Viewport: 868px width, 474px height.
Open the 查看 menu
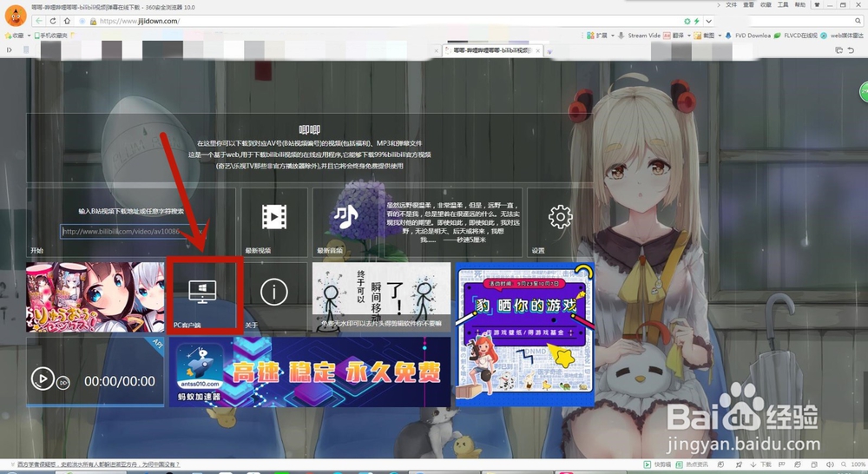748,5
